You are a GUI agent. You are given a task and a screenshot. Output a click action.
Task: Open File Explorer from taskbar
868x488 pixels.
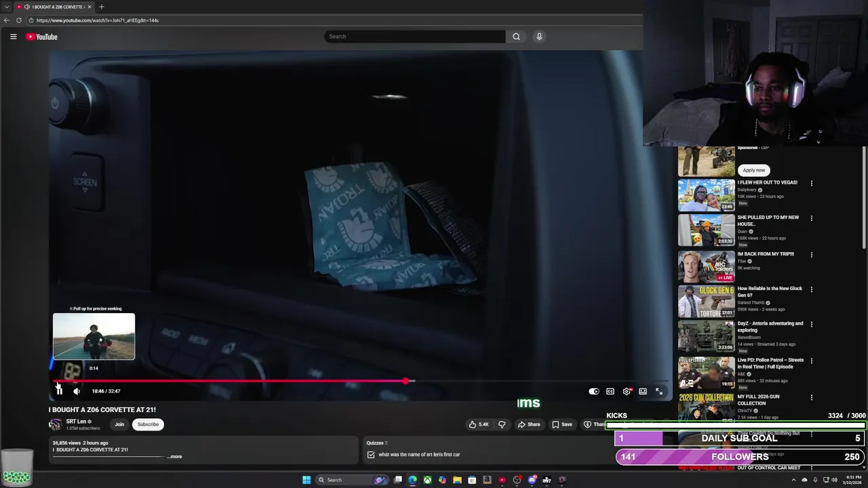457,480
